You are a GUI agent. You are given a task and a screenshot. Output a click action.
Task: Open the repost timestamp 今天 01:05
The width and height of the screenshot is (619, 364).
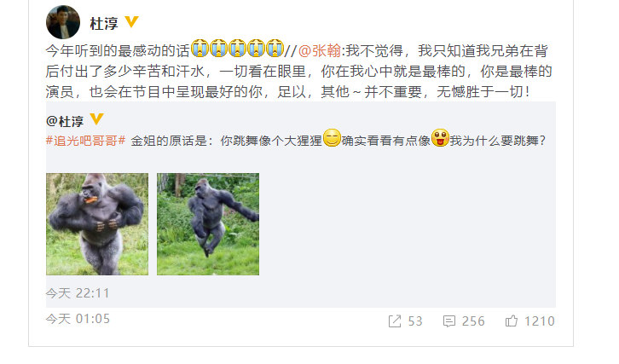tap(78, 319)
